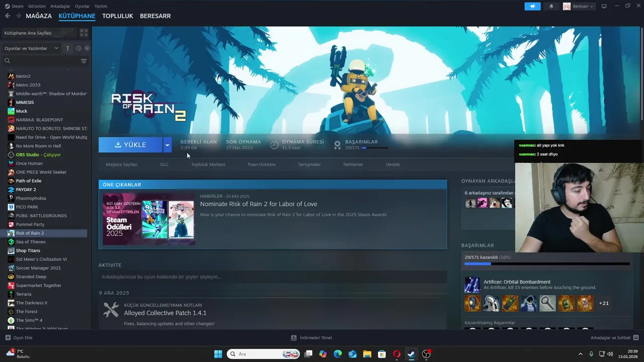Screen dimensions: 644x362
Task: Click Oyun Ekle at bottom left
Action: coord(19,338)
